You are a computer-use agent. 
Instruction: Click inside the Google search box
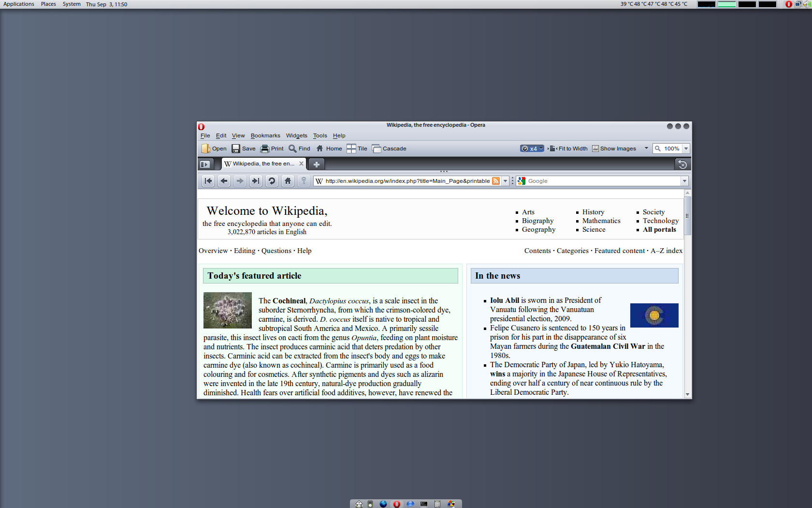click(603, 181)
